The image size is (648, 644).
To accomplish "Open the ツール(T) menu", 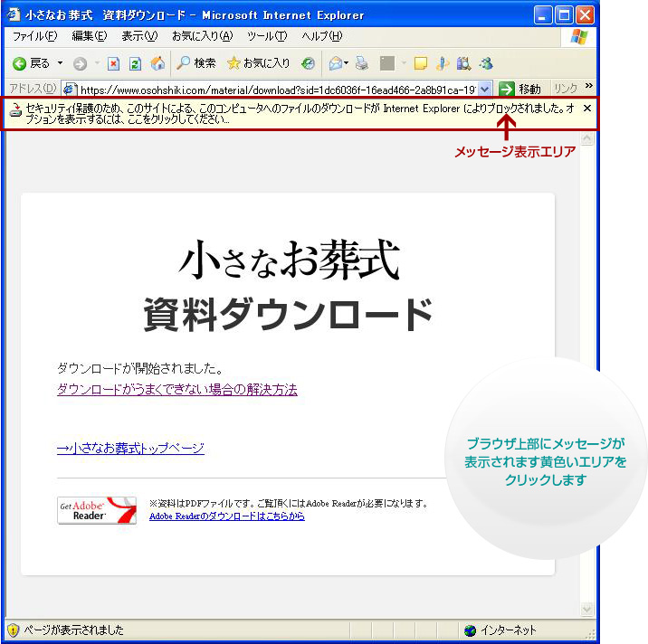I will (267, 36).
